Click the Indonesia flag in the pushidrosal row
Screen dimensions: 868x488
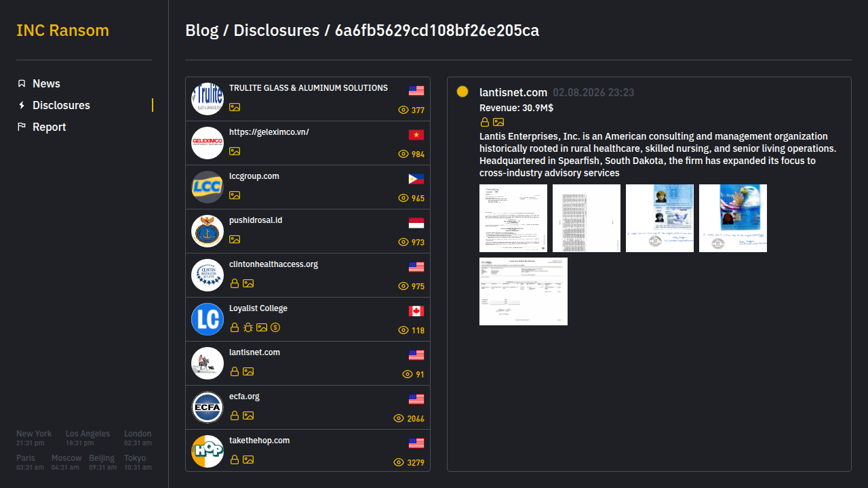coord(416,223)
